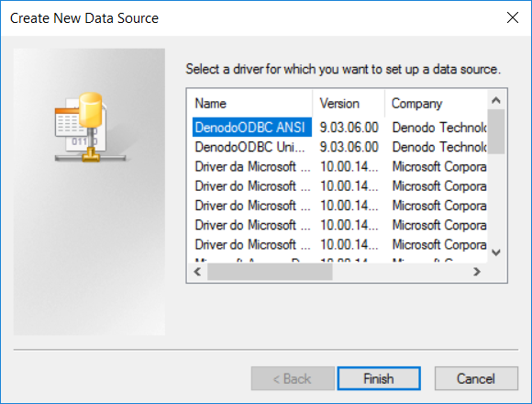The width and height of the screenshot is (532, 404).
Task: Click Microsoft Corpora company of Driver da Microsoft
Action: pos(439,167)
